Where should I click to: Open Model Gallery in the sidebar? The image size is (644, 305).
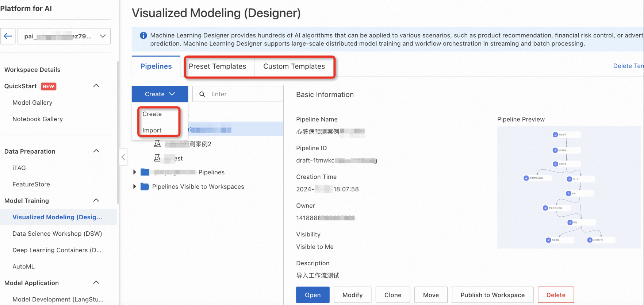(32, 103)
